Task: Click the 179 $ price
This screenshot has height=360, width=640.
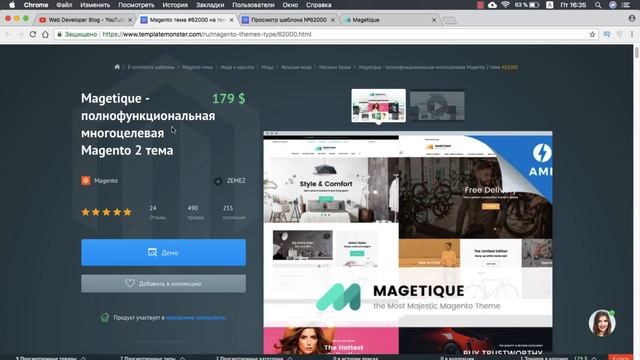Action: point(229,98)
